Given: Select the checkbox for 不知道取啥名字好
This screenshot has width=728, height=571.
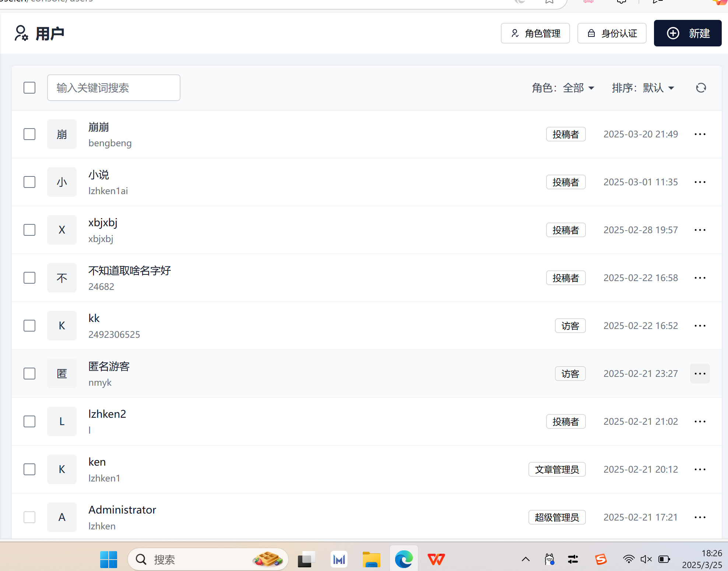Looking at the screenshot, I should point(29,278).
